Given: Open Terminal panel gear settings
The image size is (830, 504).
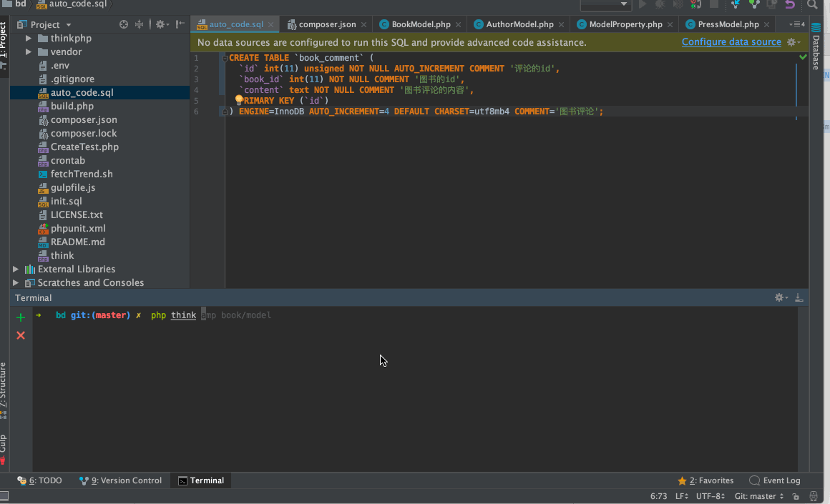Looking at the screenshot, I should click(x=781, y=297).
